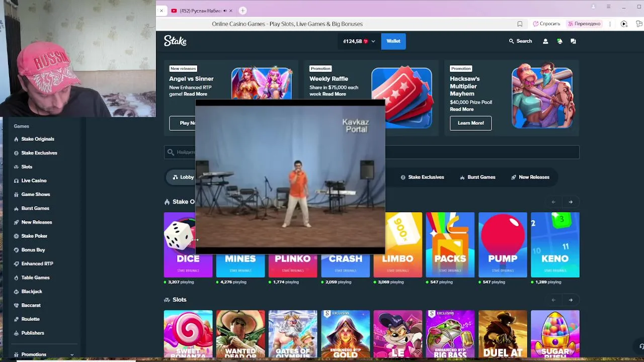Show next Stake Originals games
644x362 pixels.
[571, 202]
